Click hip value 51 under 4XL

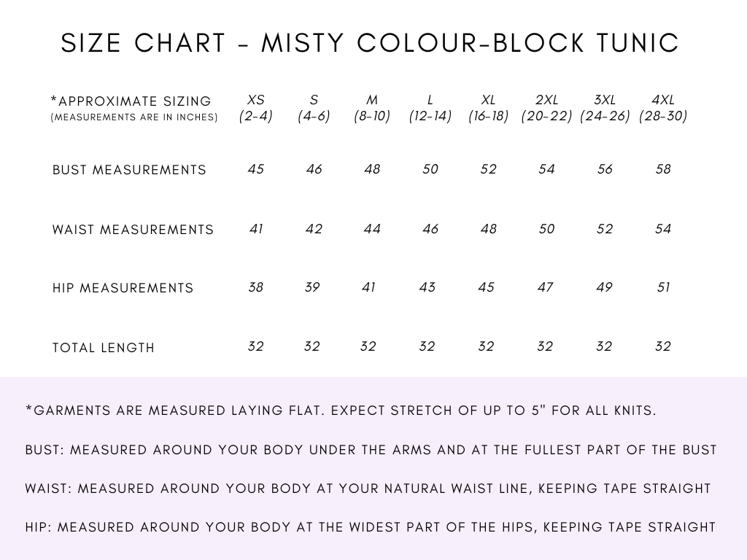[x=663, y=287]
